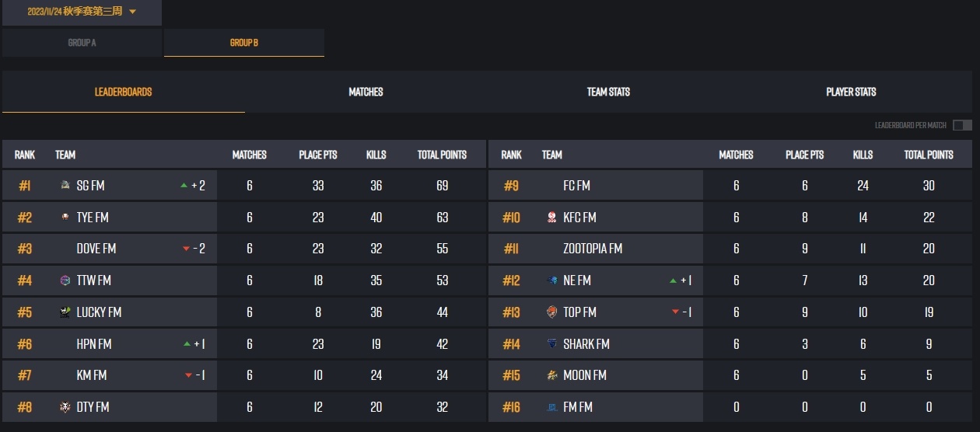Click the TOP FM team logo

point(552,312)
